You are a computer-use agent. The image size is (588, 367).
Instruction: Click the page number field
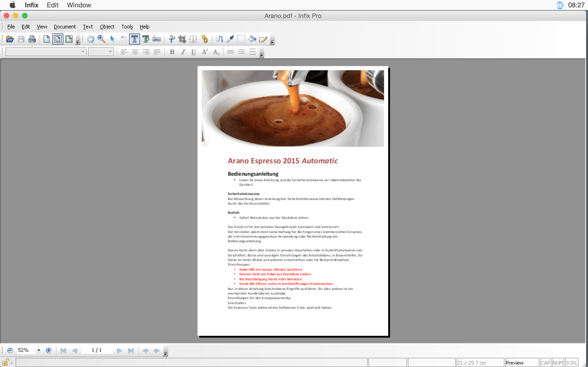point(97,350)
